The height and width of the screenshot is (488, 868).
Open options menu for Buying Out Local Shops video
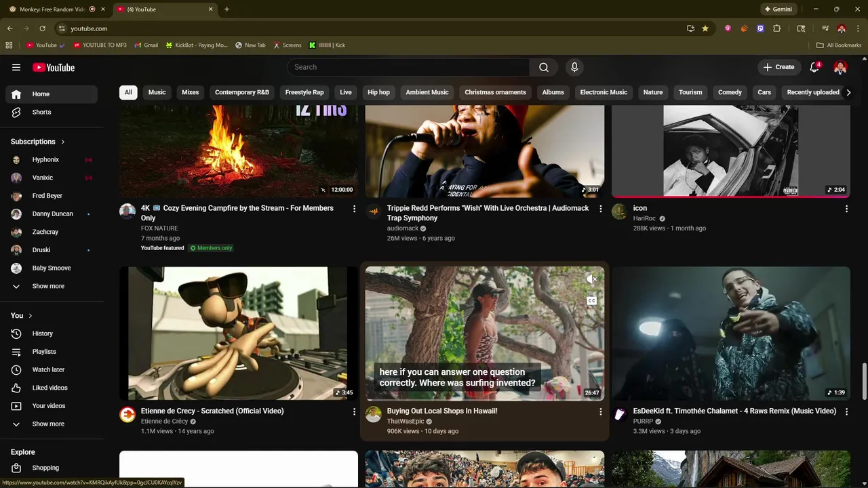[600, 411]
